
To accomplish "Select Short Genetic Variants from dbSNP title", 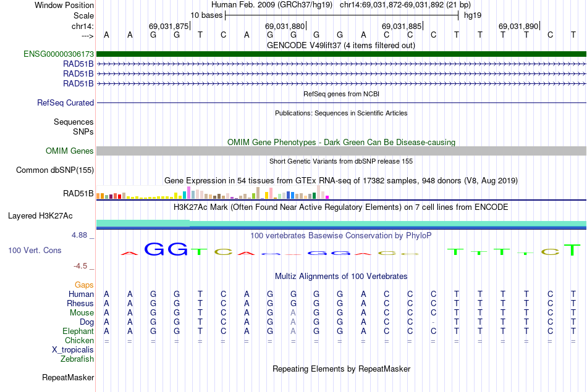I will pos(341,161).
